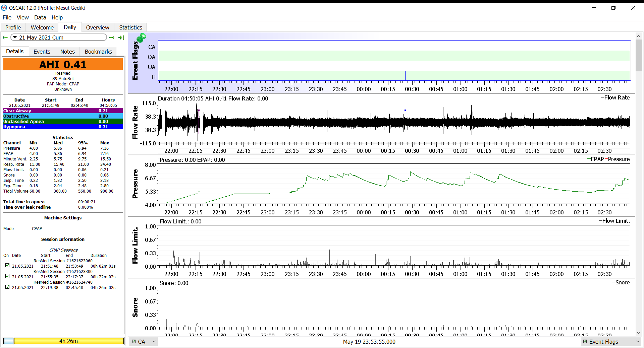Toggle the session starting 21:55:35 checkbox

coord(7,276)
